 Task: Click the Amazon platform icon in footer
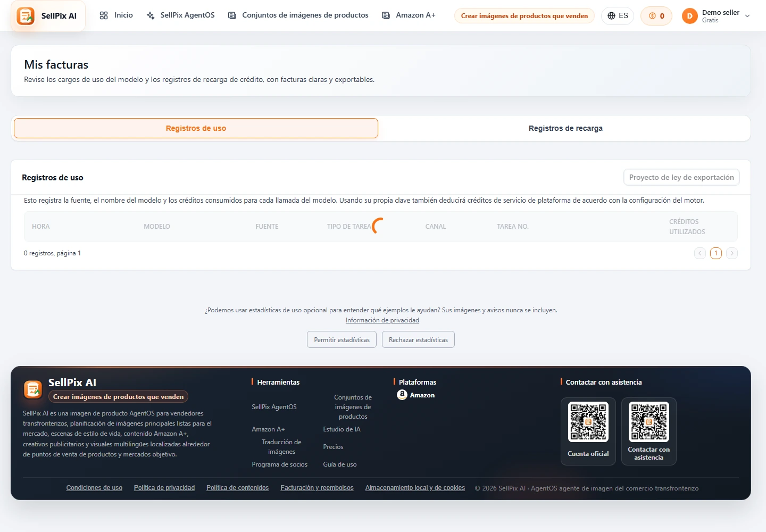coord(402,395)
